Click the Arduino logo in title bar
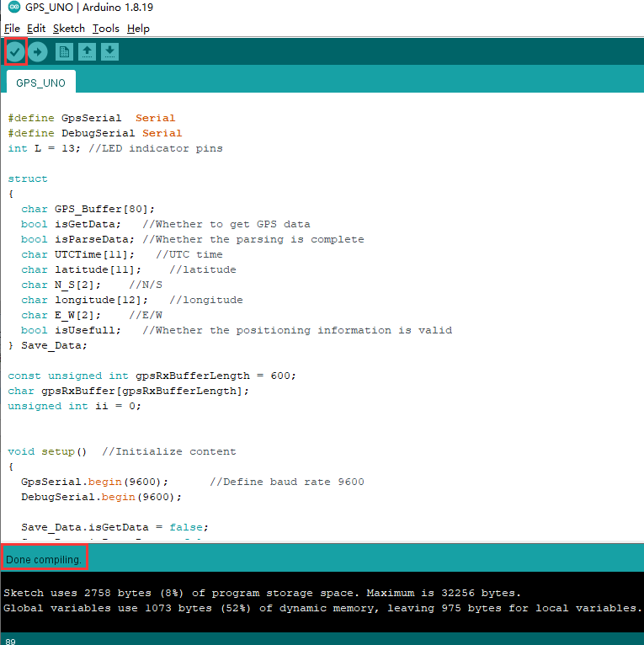 pos(14,7)
